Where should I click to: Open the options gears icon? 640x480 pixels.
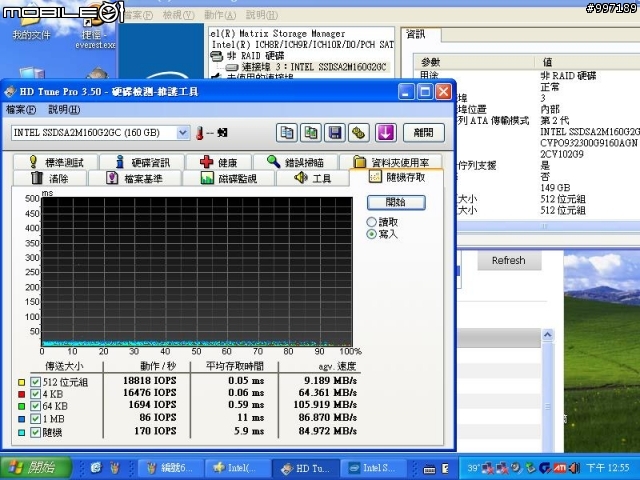(359, 133)
